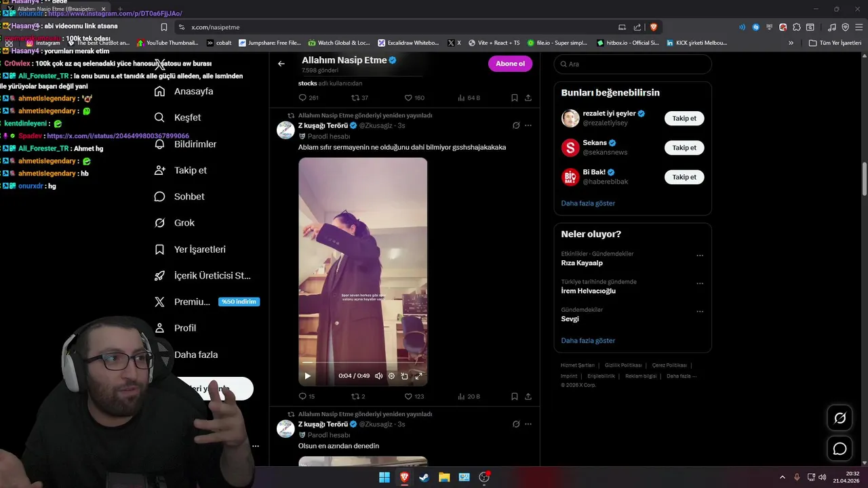Screen dimensions: 868x488
Task: Show more bookmarks with the chevron
Action: coord(791,43)
